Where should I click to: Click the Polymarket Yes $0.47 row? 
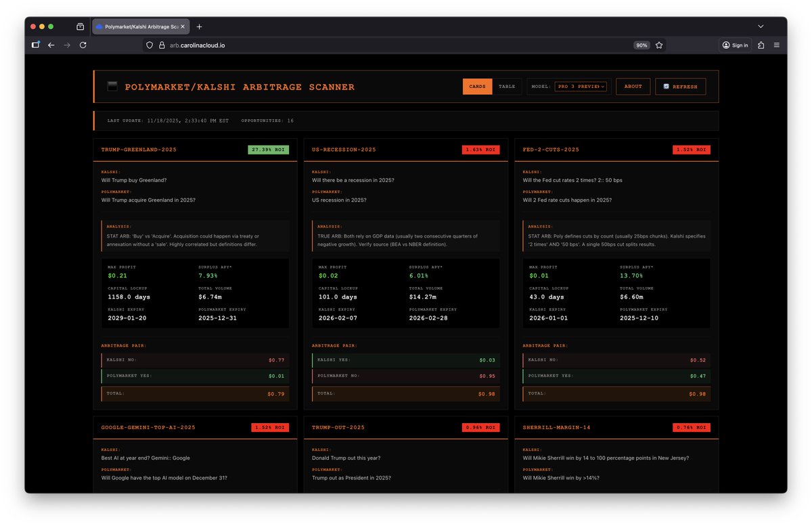pyautogui.click(x=616, y=376)
